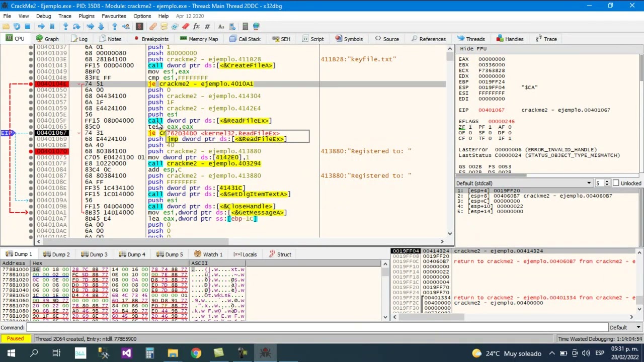Viewport: 644px width, 362px height.
Task: Switch to the Handles tab
Action: point(510,39)
